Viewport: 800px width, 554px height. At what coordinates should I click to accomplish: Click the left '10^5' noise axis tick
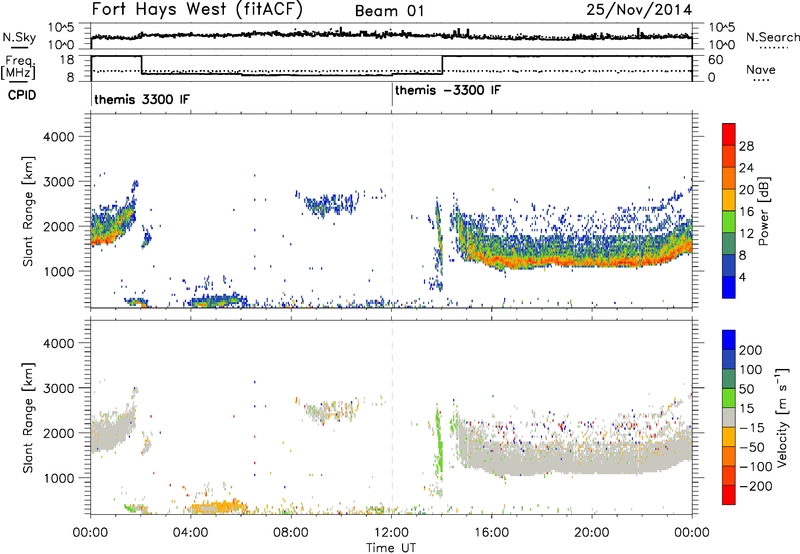61,28
